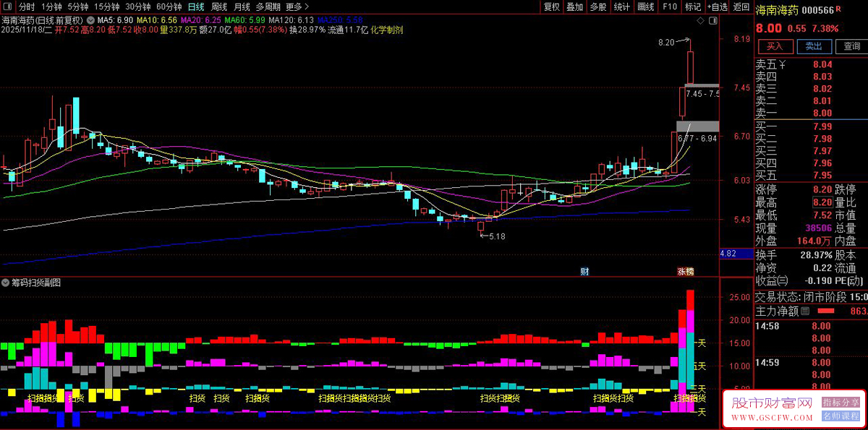Click the 涨榜 marker under the last candle
Screen dimensions: 868x430
pos(685,272)
